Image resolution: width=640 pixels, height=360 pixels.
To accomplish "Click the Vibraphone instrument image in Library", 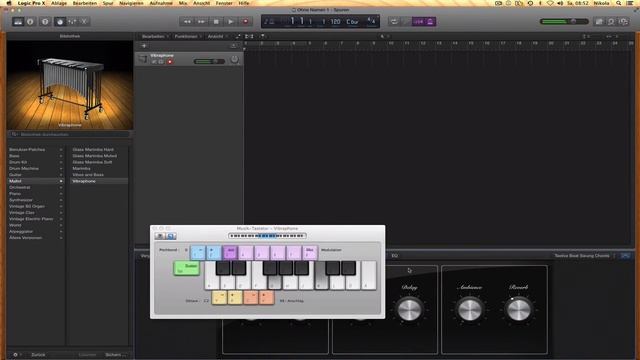I will point(70,85).
